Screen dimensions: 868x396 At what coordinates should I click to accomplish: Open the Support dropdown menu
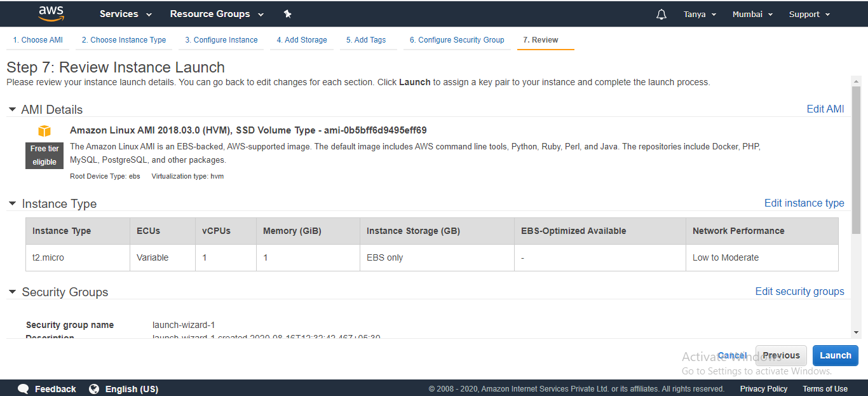(810, 14)
